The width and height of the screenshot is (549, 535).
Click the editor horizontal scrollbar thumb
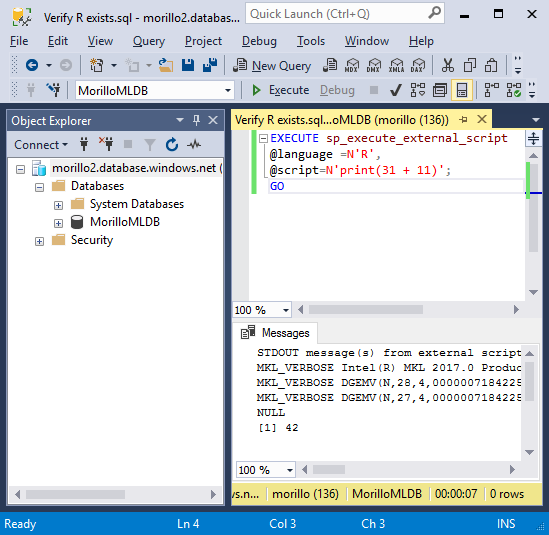[x=366, y=310]
